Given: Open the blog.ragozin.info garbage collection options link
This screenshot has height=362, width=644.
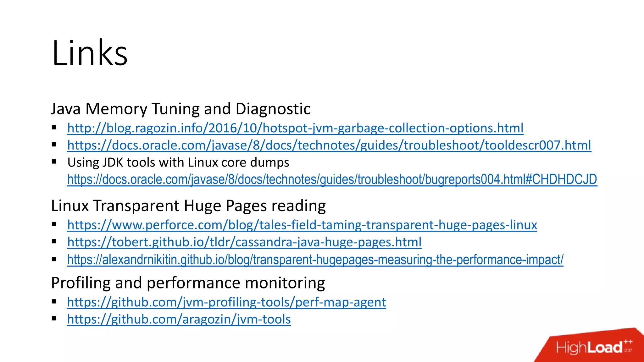Looking at the screenshot, I should 295,128.
